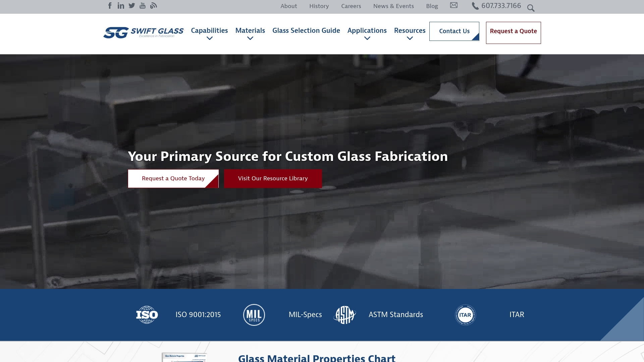Screen dimensions: 644x362
Task: Click Request a Quote header button
Action: [513, 33]
